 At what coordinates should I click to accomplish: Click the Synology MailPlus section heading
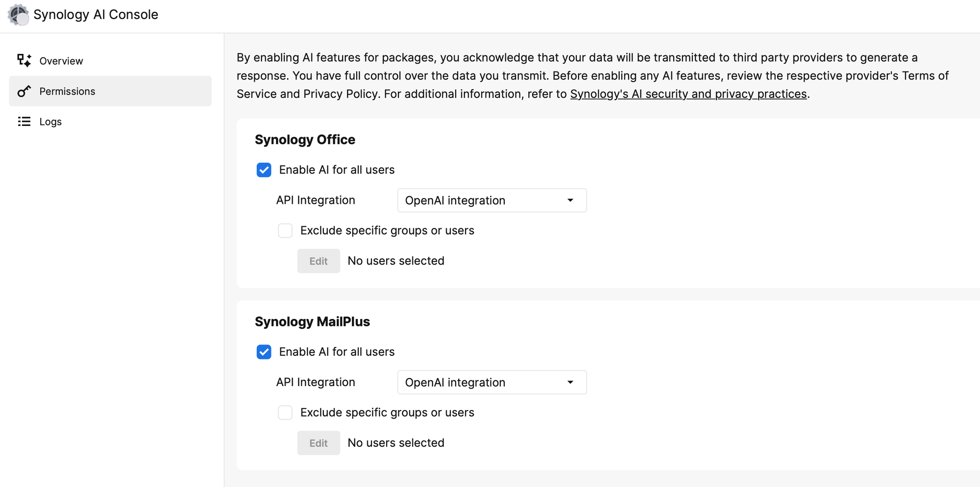(312, 322)
